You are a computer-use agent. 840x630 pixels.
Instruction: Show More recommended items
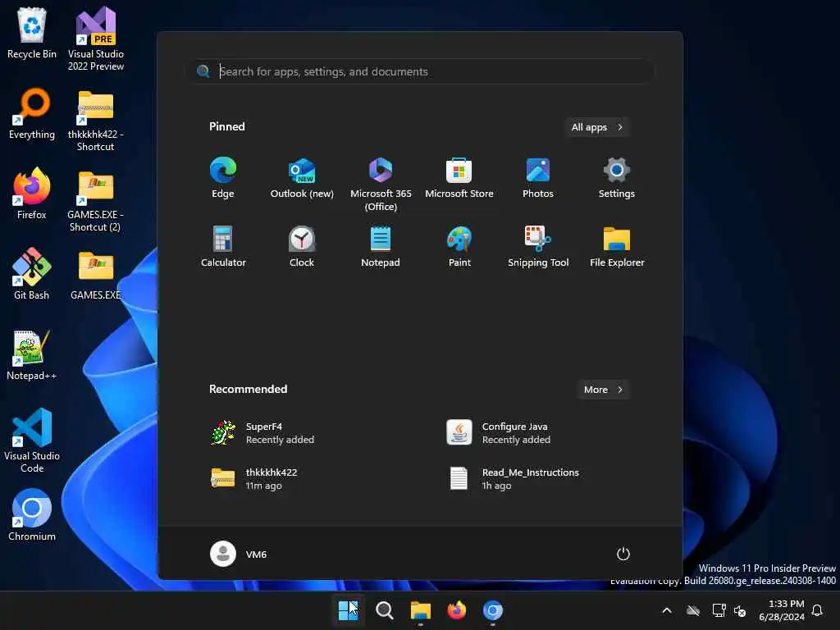(603, 390)
